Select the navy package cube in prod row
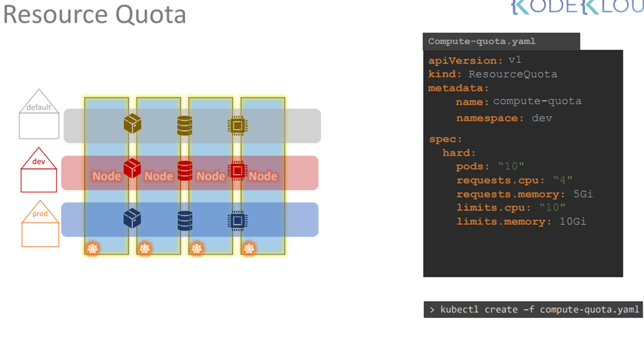 click(132, 218)
